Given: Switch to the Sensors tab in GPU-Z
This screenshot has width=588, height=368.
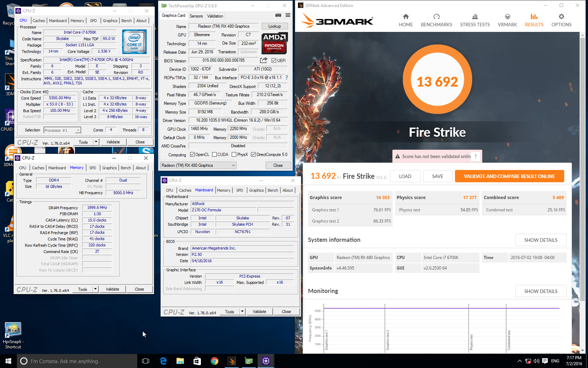Looking at the screenshot, I should pyautogui.click(x=196, y=16).
